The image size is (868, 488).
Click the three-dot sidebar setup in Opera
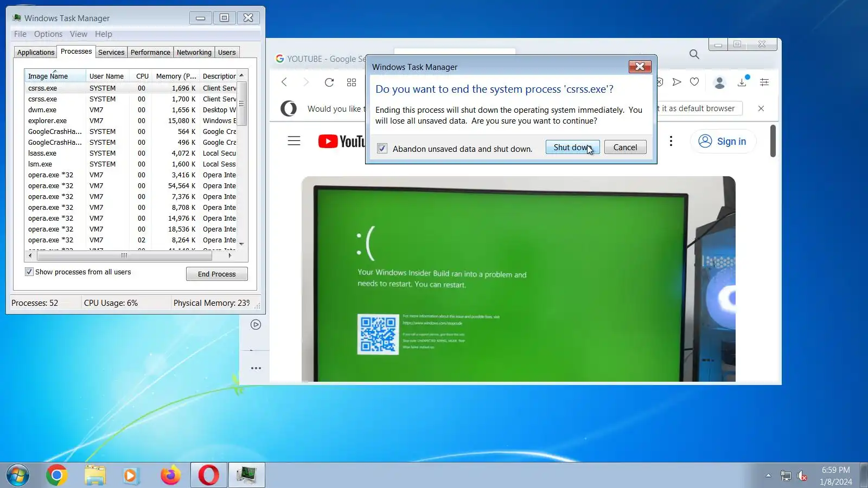pos(256,368)
